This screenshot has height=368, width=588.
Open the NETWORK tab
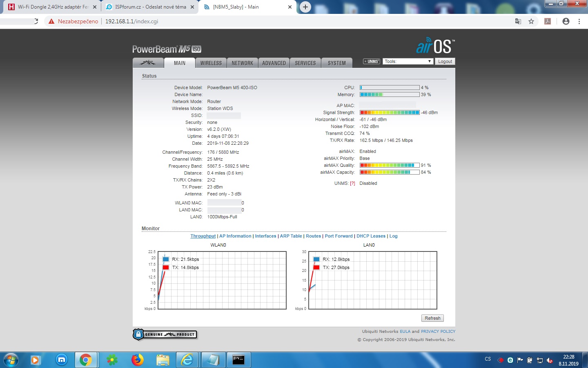tap(243, 63)
